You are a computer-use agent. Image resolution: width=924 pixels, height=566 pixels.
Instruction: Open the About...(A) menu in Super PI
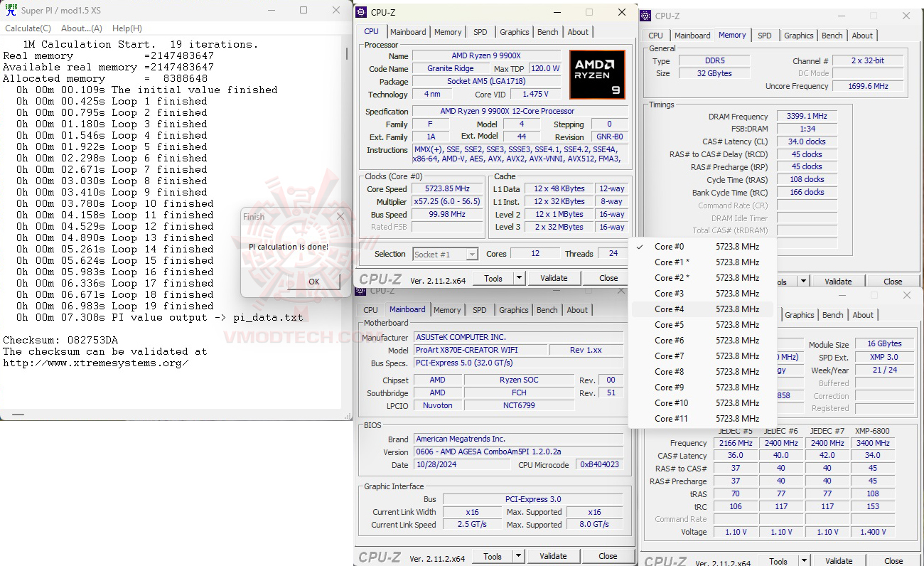[x=82, y=28]
